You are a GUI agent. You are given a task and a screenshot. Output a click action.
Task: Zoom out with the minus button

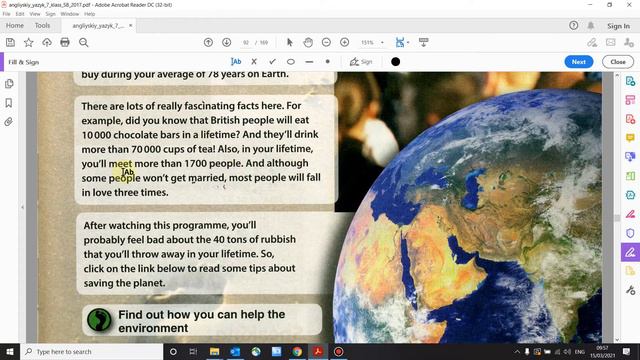(326, 42)
